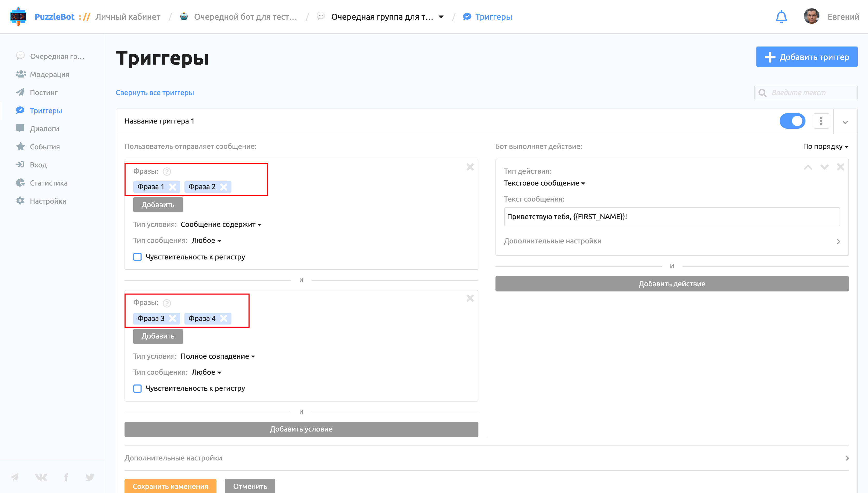Screen dimensions: 868x493
Task: Move action down with the down arrow
Action: pos(824,167)
